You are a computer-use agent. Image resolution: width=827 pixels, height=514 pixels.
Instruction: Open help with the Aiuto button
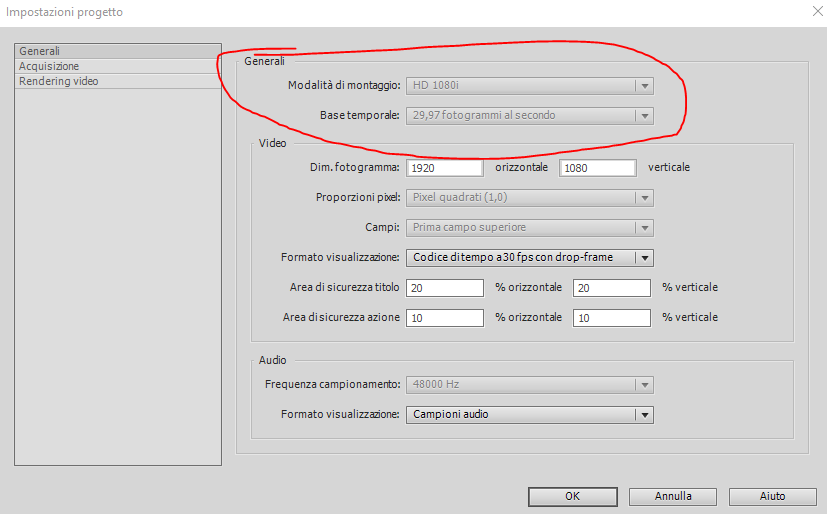tap(773, 497)
